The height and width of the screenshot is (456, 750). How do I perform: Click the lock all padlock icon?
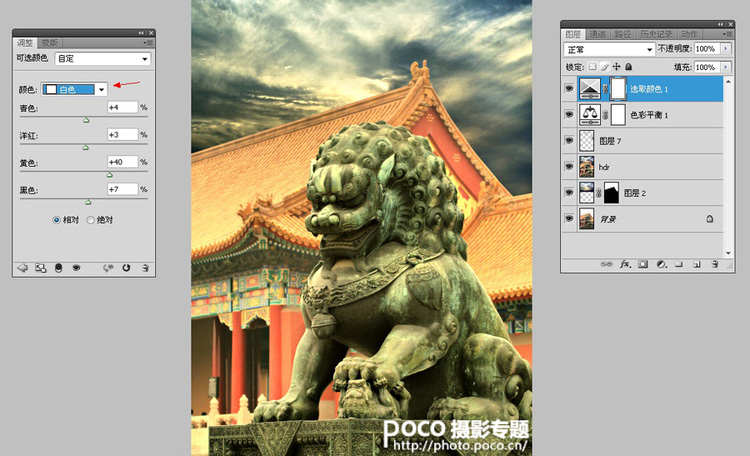pos(629,67)
